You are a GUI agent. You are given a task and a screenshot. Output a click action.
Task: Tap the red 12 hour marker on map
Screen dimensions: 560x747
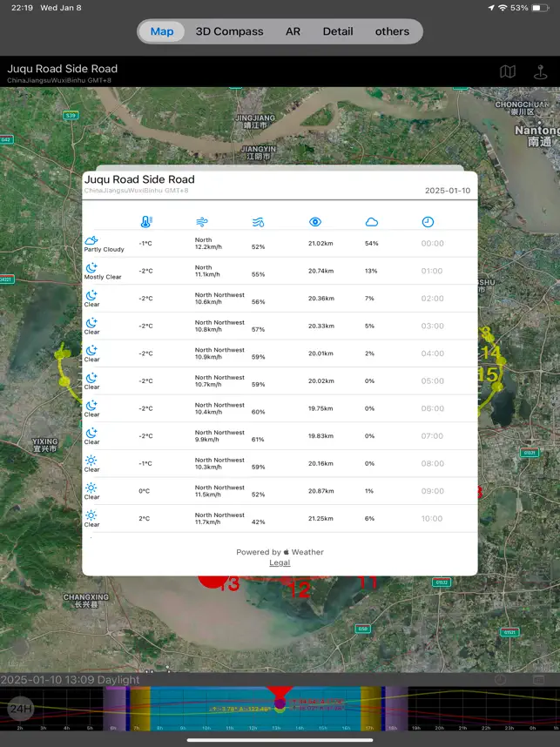coord(300,589)
